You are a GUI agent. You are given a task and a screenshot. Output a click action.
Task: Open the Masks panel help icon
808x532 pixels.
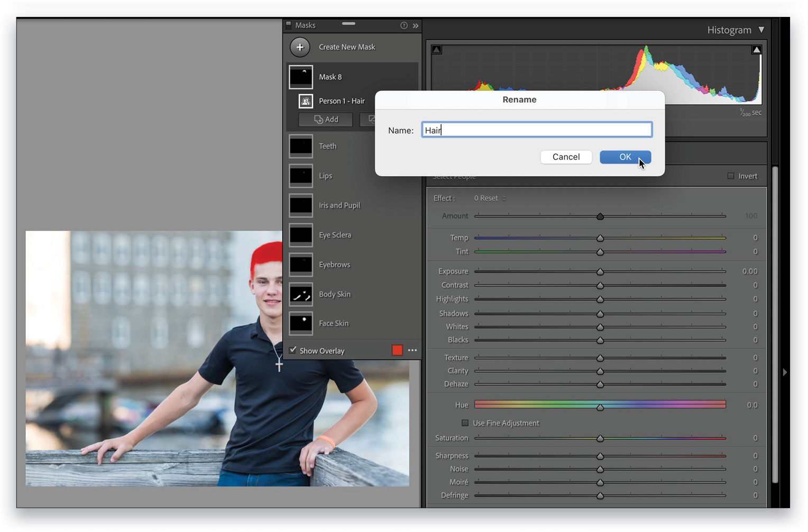coord(404,25)
